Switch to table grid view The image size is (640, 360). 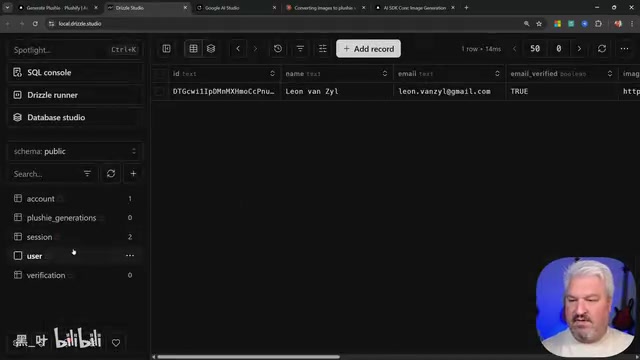[x=193, y=49]
